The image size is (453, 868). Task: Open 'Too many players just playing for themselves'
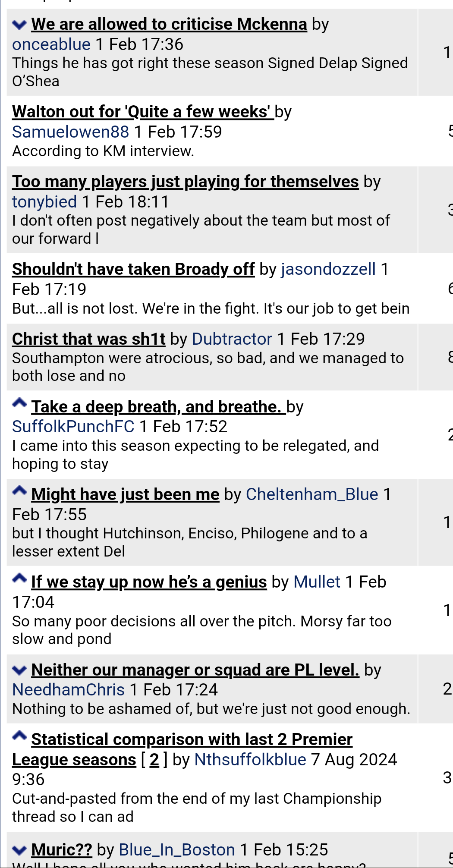186,182
